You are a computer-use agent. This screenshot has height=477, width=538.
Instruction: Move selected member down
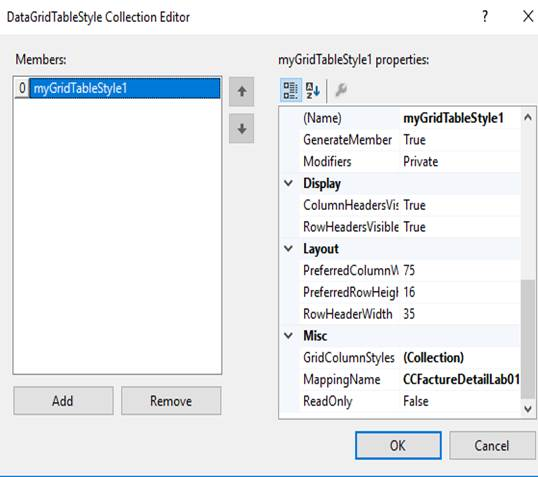(242, 129)
